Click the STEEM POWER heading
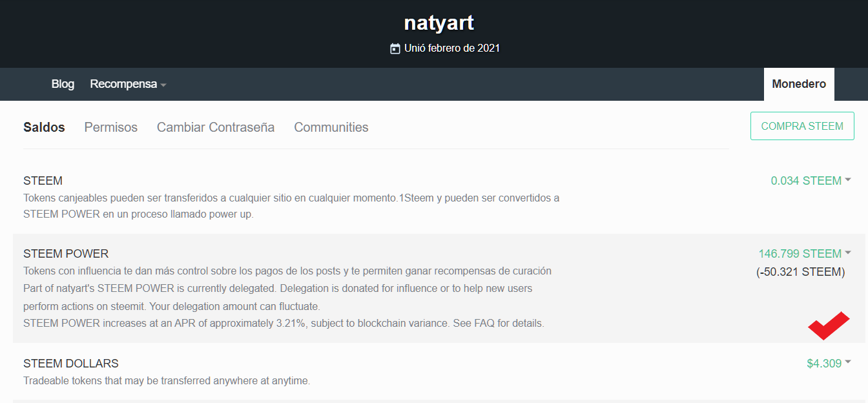The image size is (868, 403). coord(66,254)
